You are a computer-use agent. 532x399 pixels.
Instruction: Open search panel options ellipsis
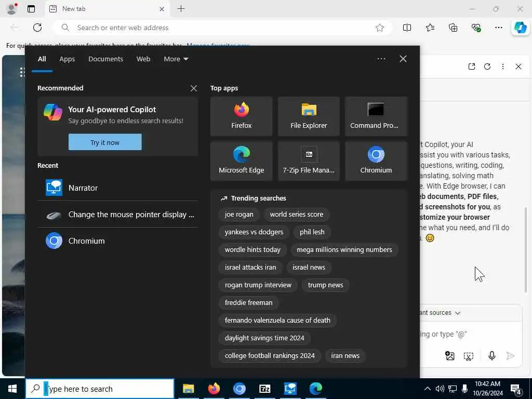[x=381, y=59]
